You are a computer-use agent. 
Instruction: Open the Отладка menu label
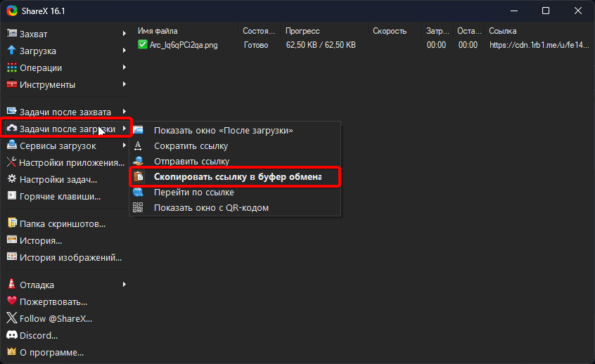(x=37, y=285)
